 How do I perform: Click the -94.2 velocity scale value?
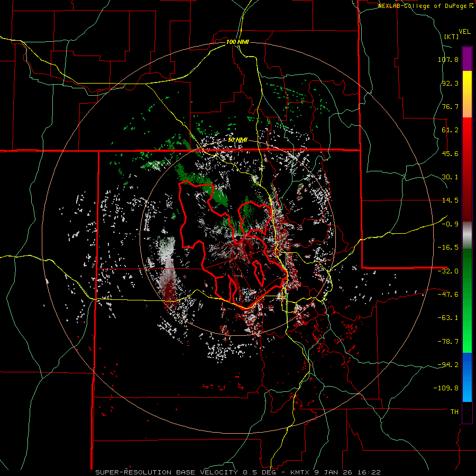(x=448, y=364)
